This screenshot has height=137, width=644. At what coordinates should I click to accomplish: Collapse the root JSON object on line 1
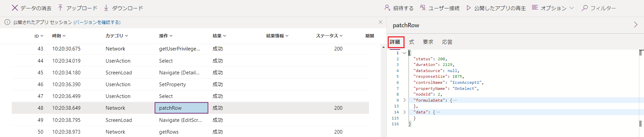pos(405,53)
